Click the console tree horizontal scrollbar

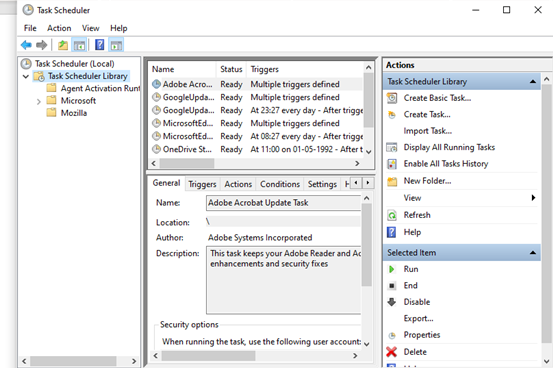pyautogui.click(x=73, y=361)
